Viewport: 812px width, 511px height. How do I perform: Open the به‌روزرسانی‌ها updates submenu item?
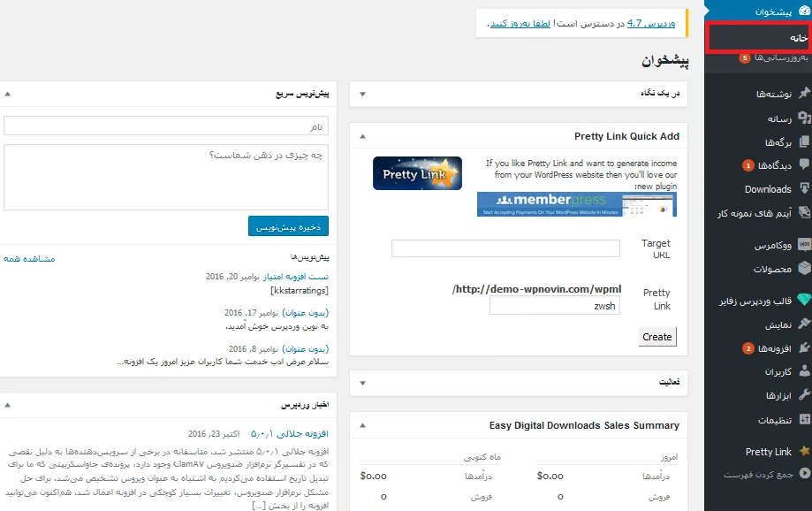click(781, 57)
